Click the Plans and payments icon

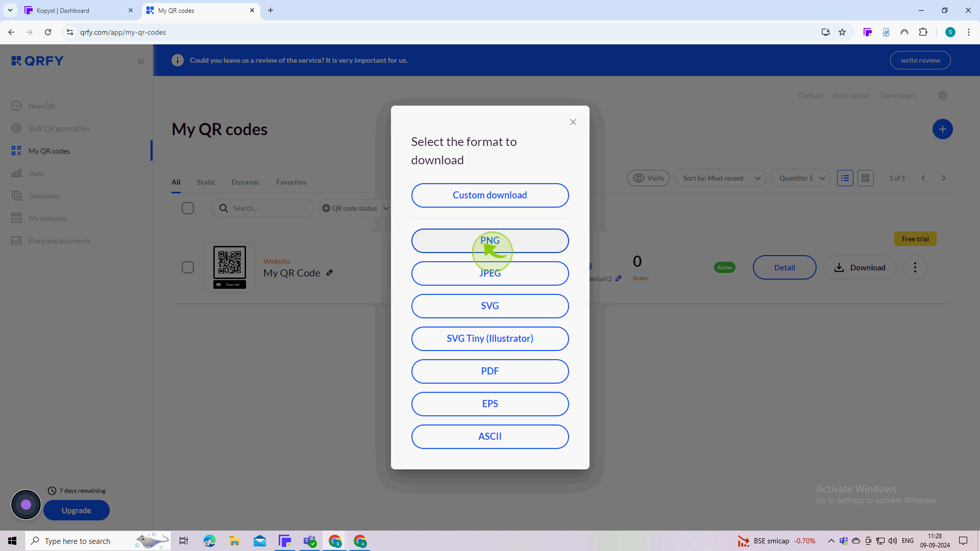[x=16, y=240]
